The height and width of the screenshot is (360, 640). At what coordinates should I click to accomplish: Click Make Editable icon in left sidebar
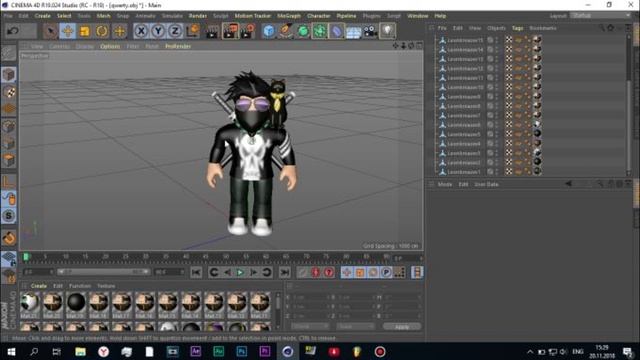(x=9, y=53)
